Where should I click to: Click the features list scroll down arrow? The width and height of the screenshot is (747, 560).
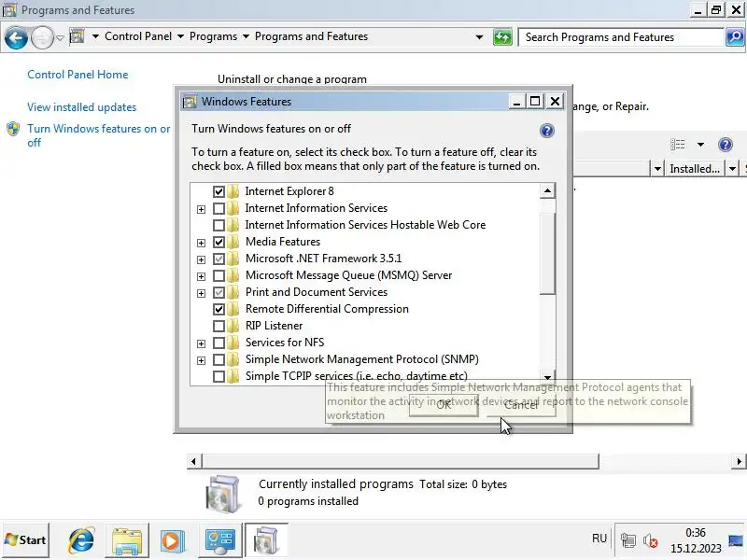coord(547,377)
